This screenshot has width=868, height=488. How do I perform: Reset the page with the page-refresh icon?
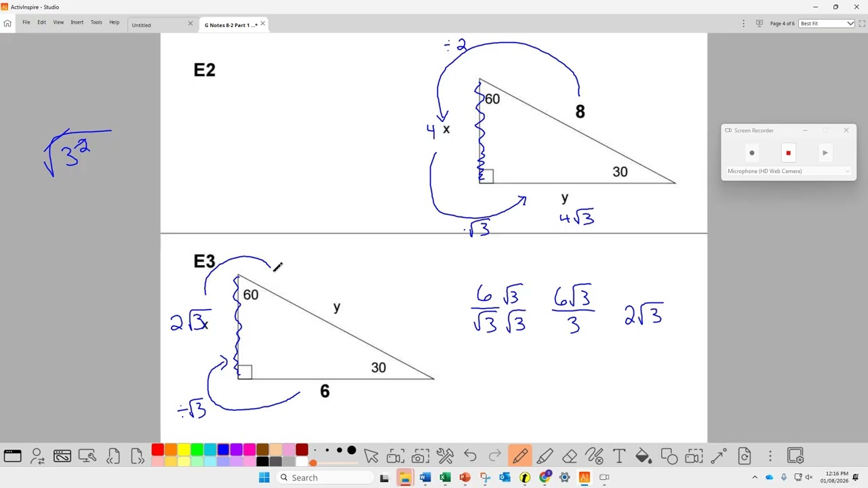745,456
